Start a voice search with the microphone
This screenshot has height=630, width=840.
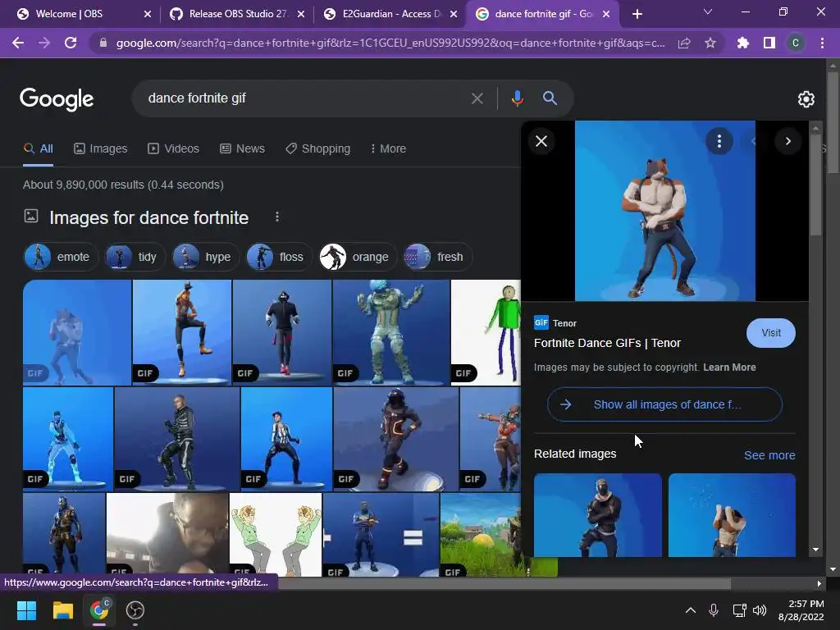(517, 98)
